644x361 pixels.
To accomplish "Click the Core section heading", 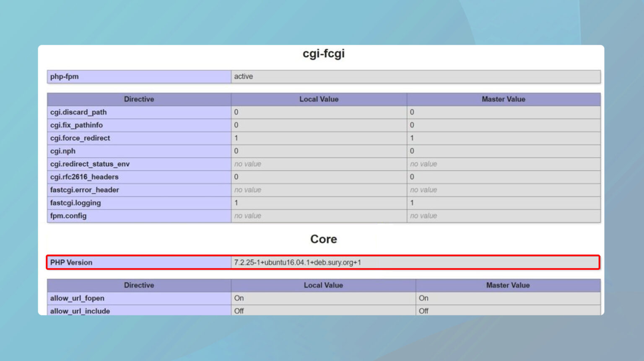I will (324, 239).
